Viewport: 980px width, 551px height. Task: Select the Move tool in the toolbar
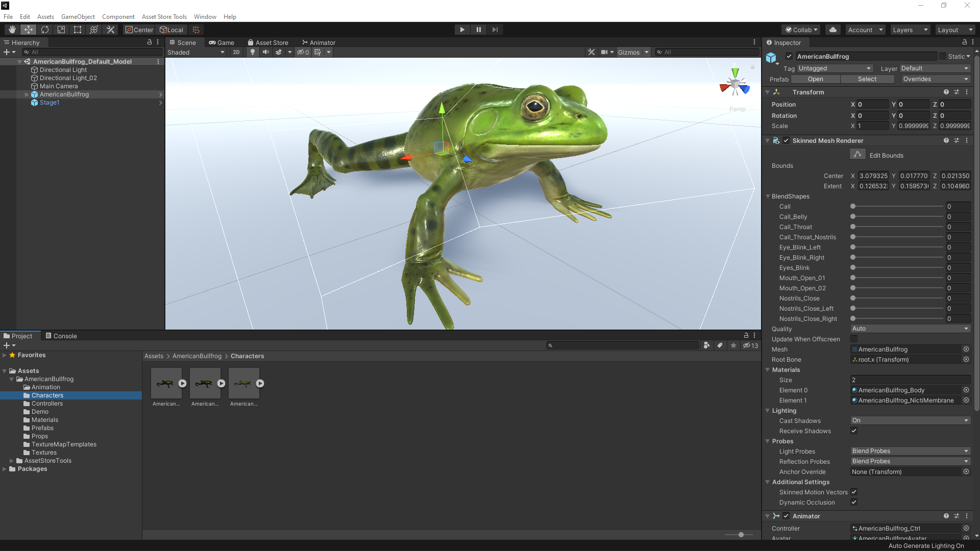coord(28,29)
